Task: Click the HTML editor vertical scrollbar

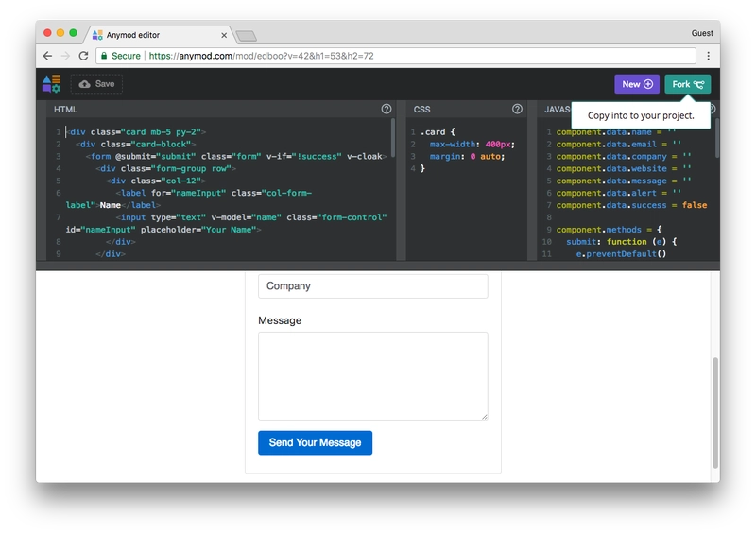Action: (x=393, y=138)
